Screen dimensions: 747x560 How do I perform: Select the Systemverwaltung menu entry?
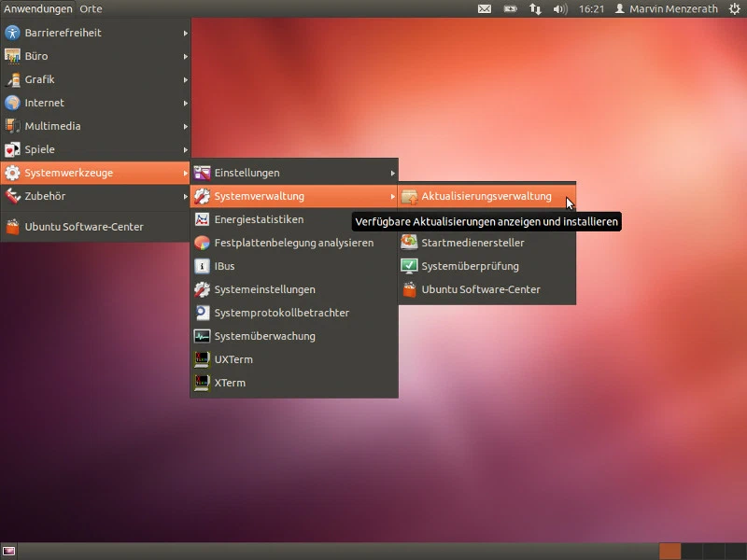point(294,196)
